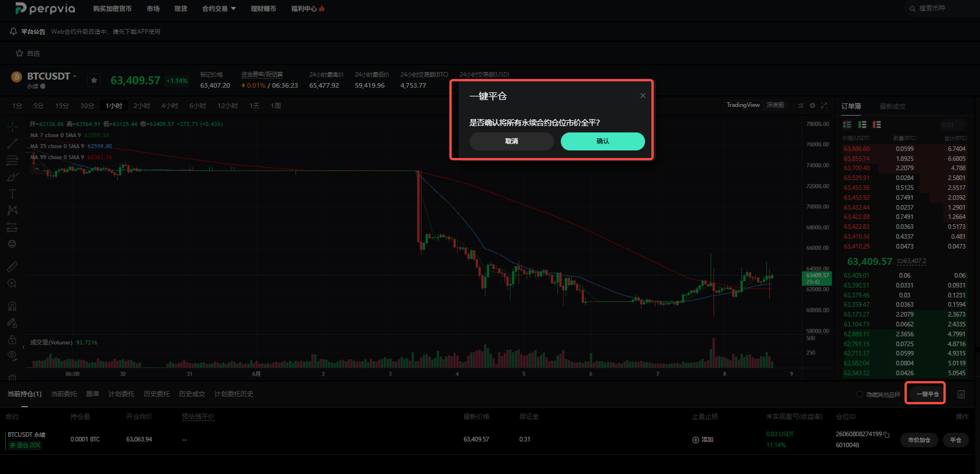
Task: Add BTCUSDT to favorites star button
Action: (x=94, y=80)
